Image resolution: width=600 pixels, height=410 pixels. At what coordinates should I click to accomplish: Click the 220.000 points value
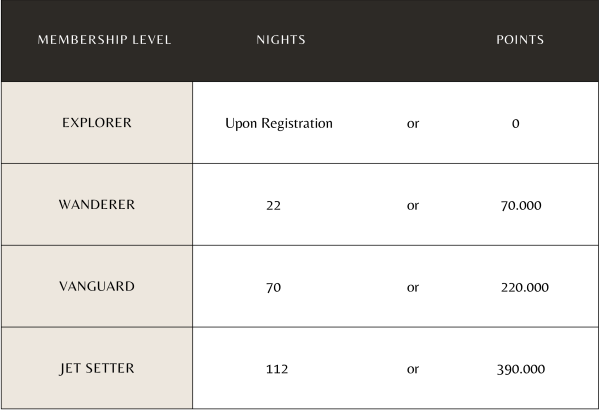pyautogui.click(x=524, y=288)
